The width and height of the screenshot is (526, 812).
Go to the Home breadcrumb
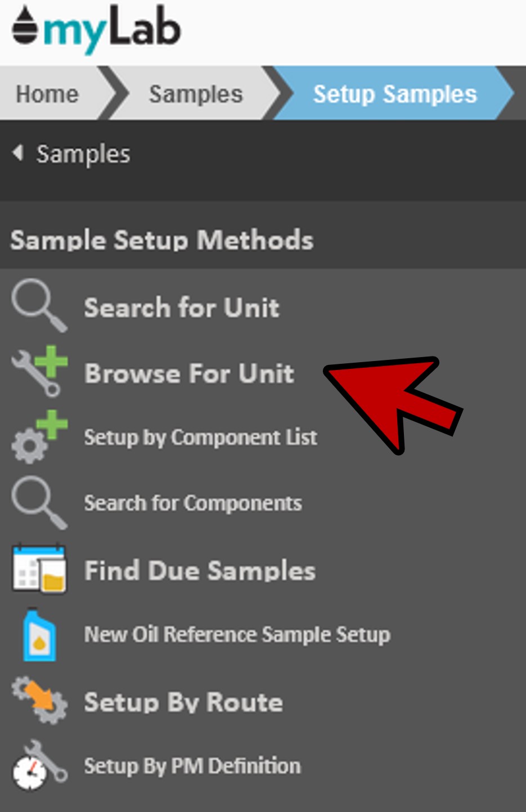47,94
